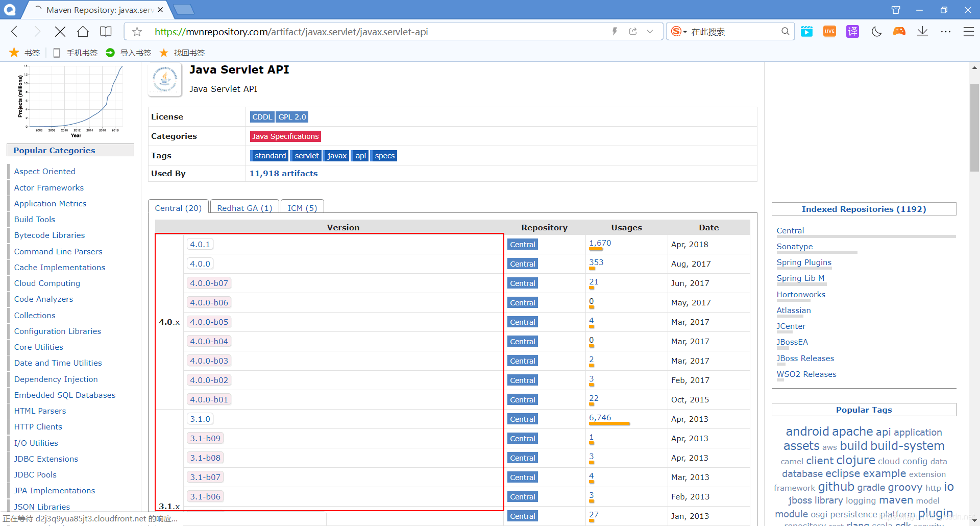Open version 4.0.1
The image size is (980, 526).
point(200,244)
